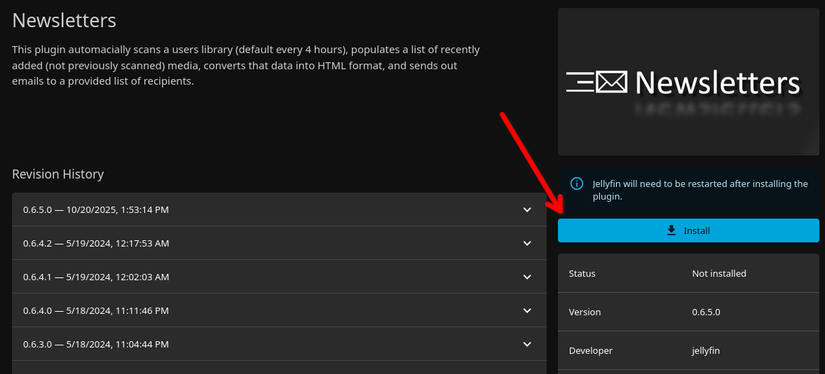Click the Version value 0.6.5.0 in details
Screen dimensions: 825x374
[x=706, y=312]
